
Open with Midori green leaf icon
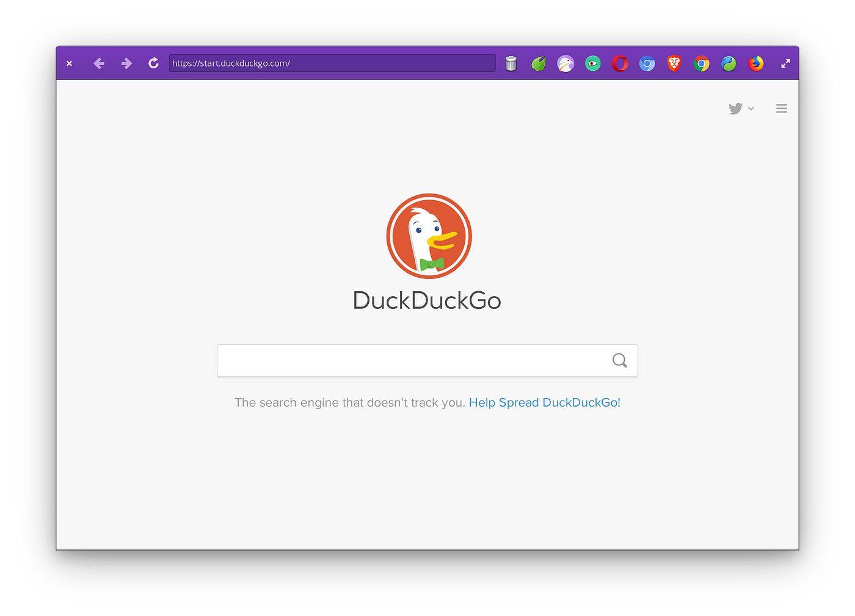coord(539,63)
